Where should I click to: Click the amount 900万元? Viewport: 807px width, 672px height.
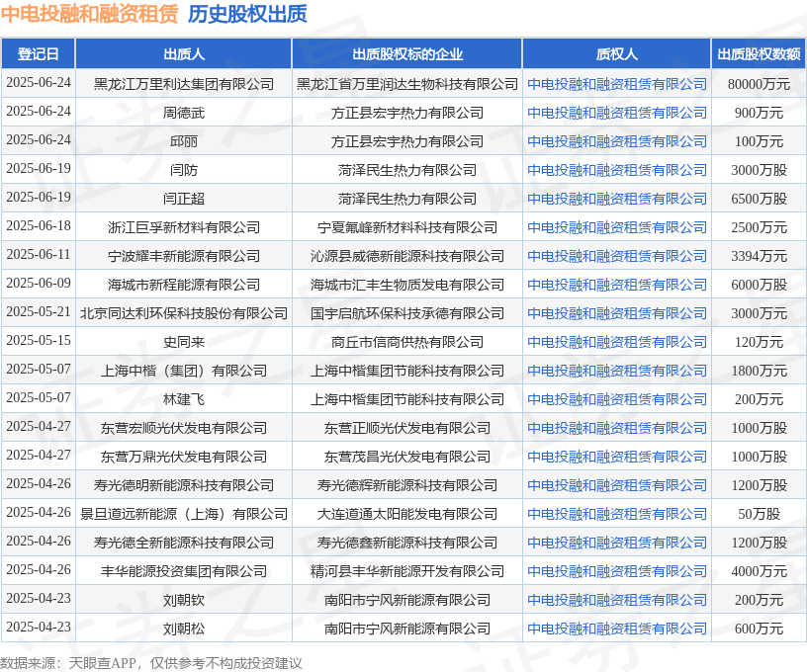coord(760,113)
